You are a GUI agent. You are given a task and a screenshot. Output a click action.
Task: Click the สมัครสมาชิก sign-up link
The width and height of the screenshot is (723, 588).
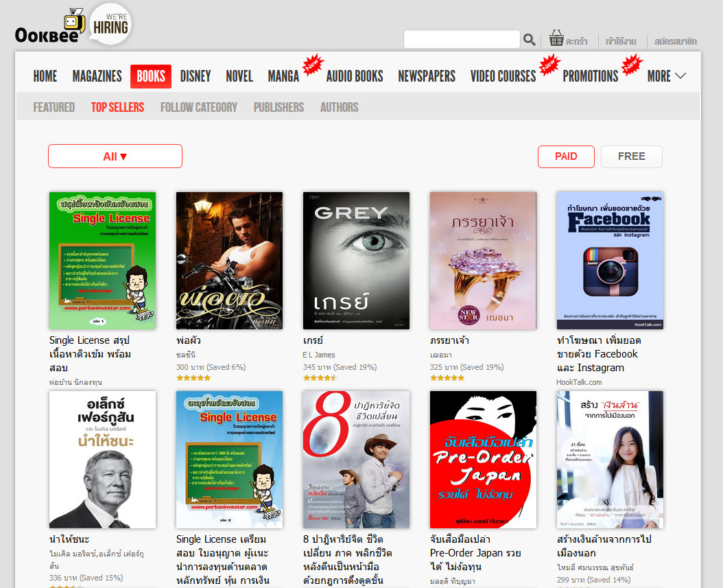point(676,41)
